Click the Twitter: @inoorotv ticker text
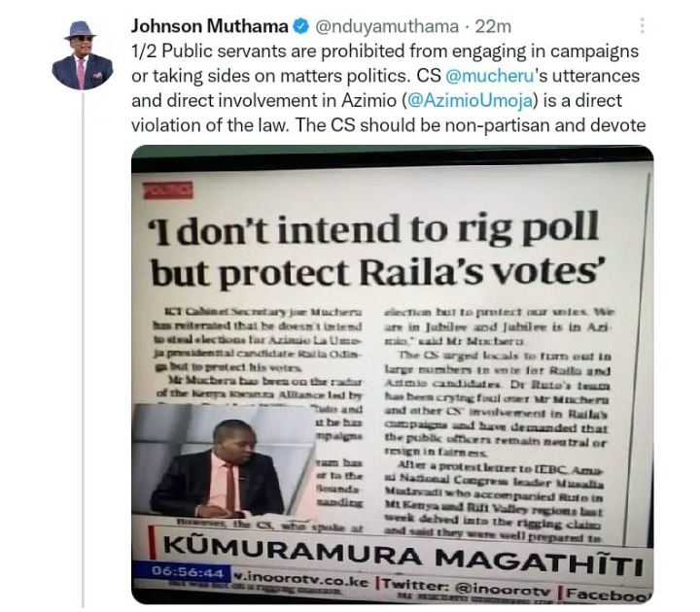The image size is (700, 612). click(465, 584)
